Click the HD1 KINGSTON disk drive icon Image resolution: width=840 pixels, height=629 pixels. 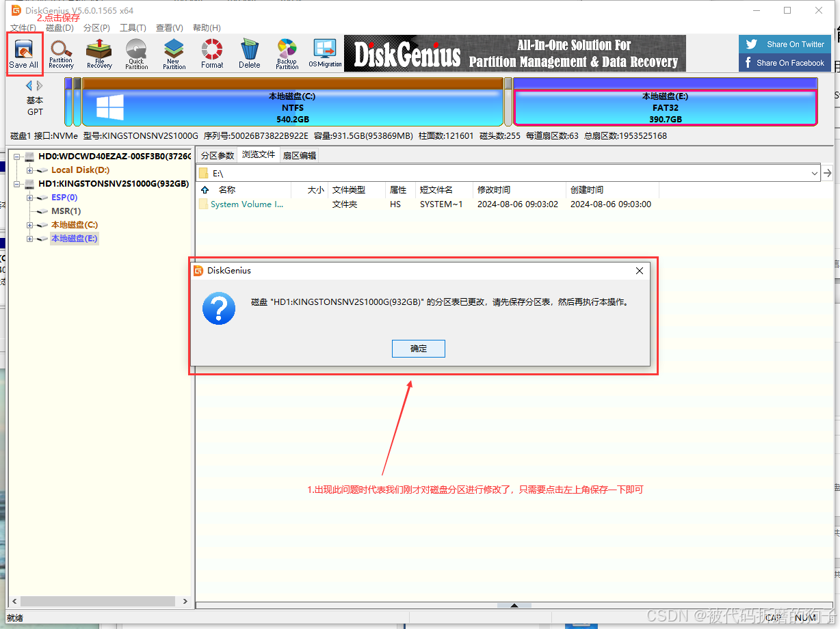tap(29, 184)
